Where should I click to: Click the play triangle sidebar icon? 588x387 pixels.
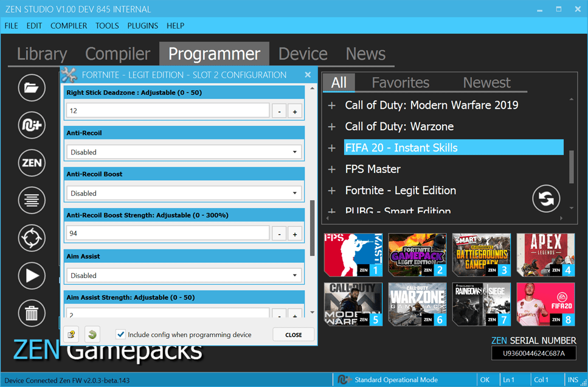(32, 276)
